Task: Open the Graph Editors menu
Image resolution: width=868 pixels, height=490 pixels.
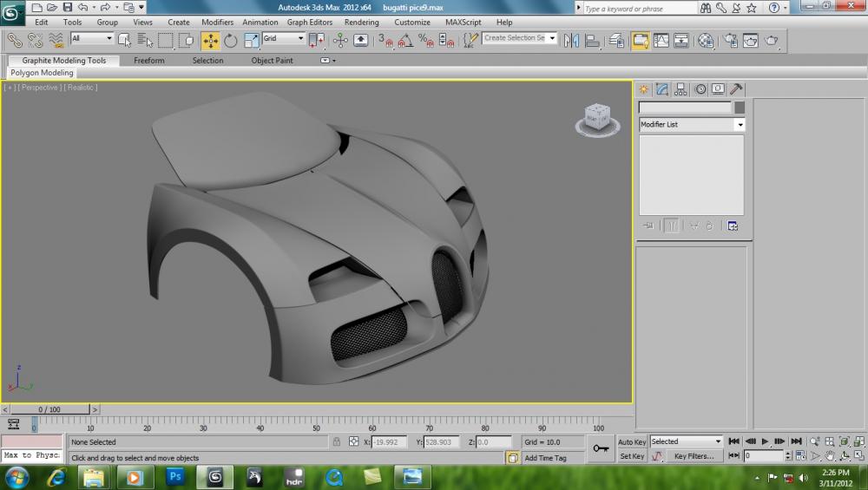Action: click(310, 23)
